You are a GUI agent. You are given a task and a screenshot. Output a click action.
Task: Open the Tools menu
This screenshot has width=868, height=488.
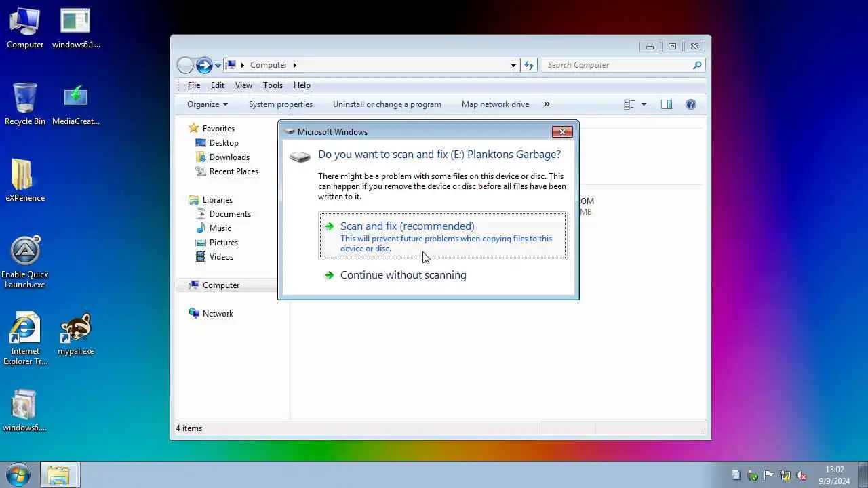coord(273,85)
